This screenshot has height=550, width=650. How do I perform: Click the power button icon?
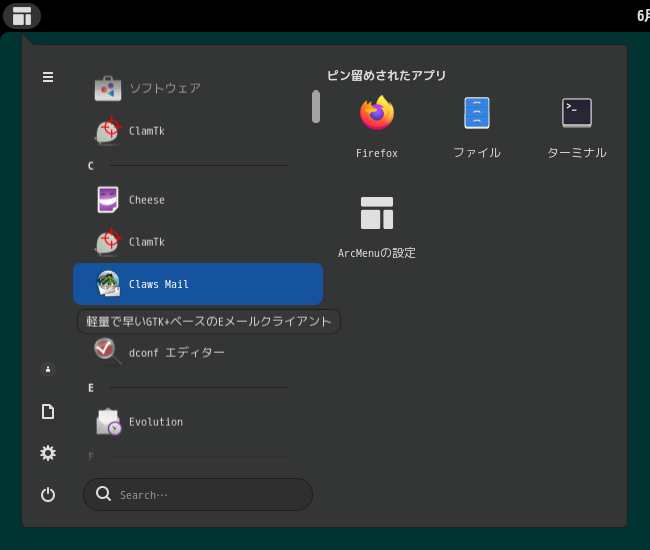point(48,494)
